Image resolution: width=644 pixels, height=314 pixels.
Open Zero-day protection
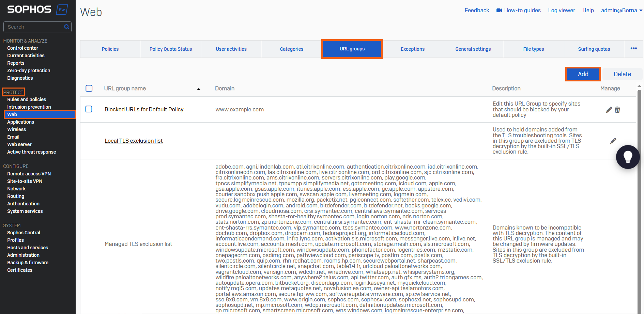point(29,70)
